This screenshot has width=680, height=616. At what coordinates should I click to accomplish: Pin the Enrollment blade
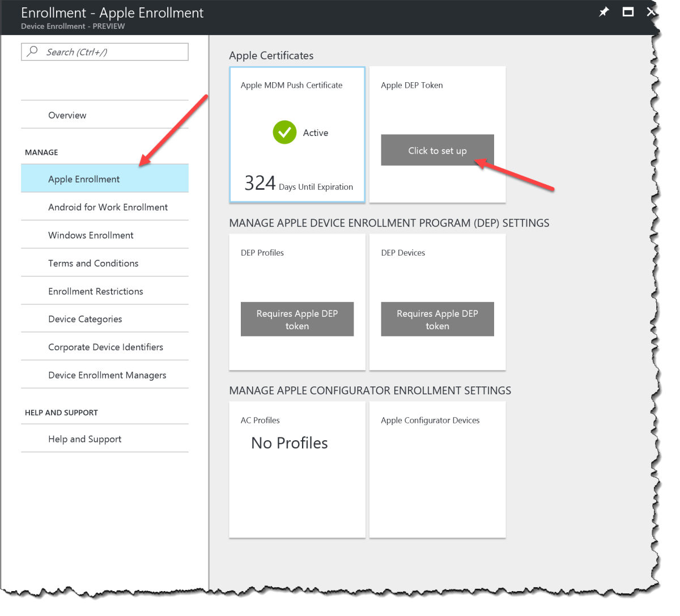click(x=603, y=11)
